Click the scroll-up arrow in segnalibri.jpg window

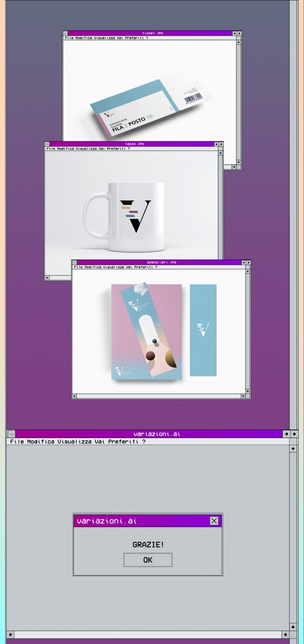pyautogui.click(x=248, y=271)
